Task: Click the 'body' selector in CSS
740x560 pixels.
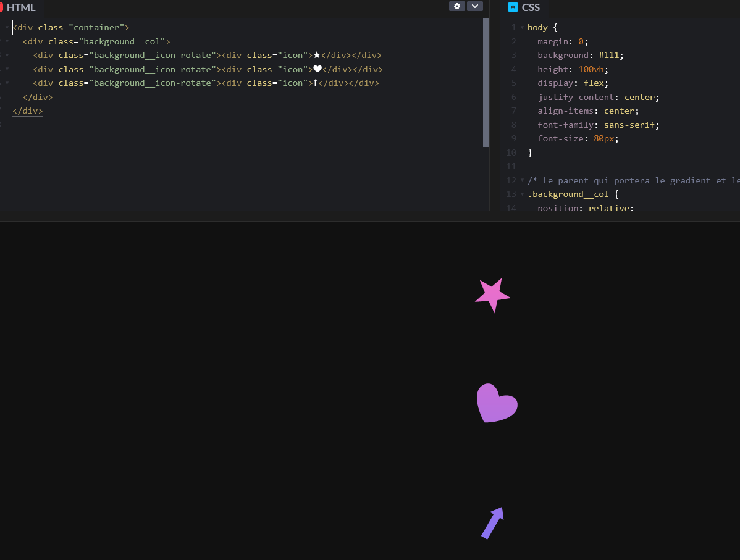Action: 537,27
